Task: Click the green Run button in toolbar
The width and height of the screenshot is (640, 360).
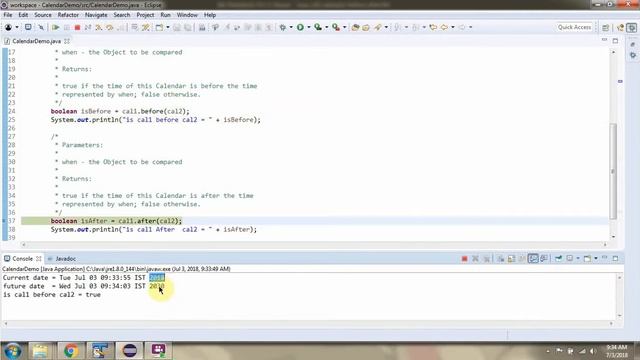Action: (300, 27)
